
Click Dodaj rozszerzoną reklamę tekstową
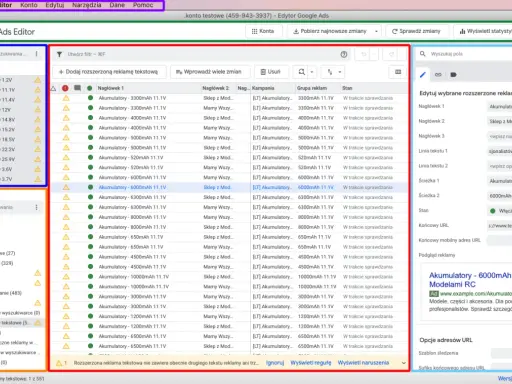(x=109, y=72)
